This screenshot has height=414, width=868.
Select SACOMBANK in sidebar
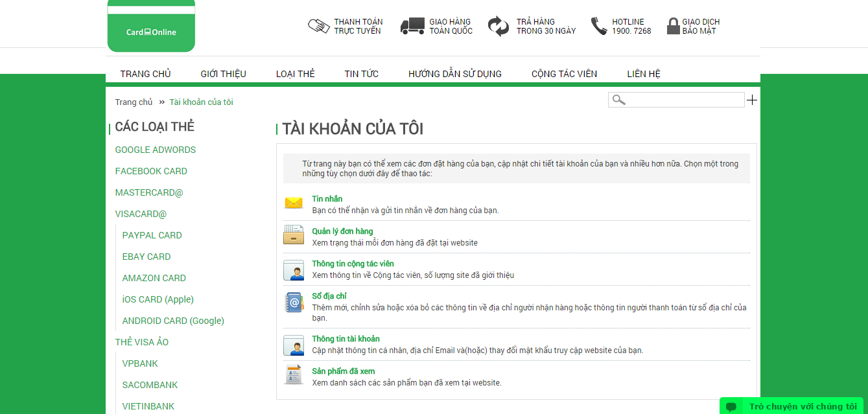(x=150, y=385)
